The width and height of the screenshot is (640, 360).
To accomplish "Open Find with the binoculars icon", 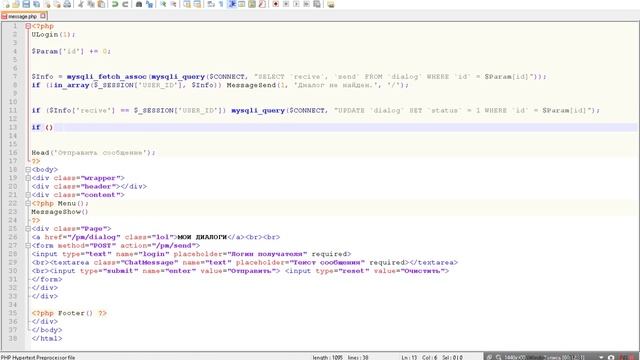I will coord(139,4).
